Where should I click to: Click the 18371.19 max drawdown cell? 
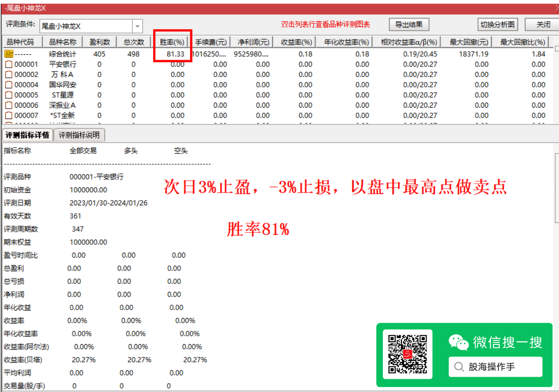[x=474, y=54]
